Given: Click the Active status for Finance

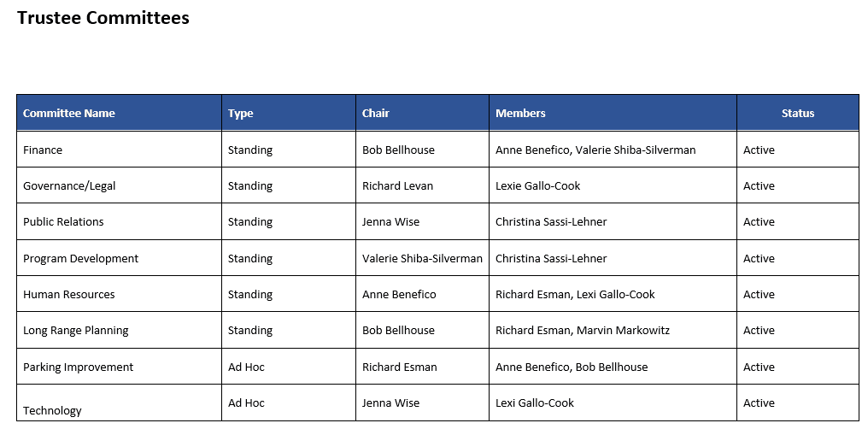Looking at the screenshot, I should (x=759, y=150).
